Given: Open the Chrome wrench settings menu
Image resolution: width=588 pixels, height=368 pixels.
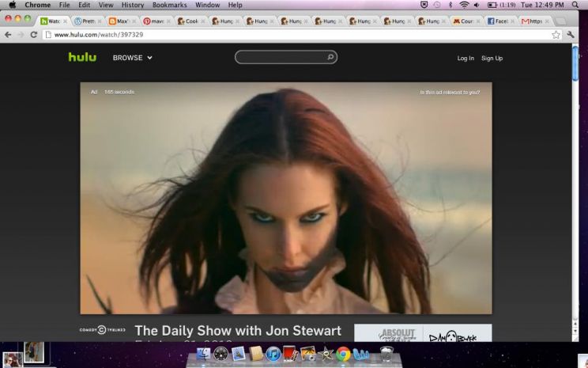Looking at the screenshot, I should (x=571, y=35).
